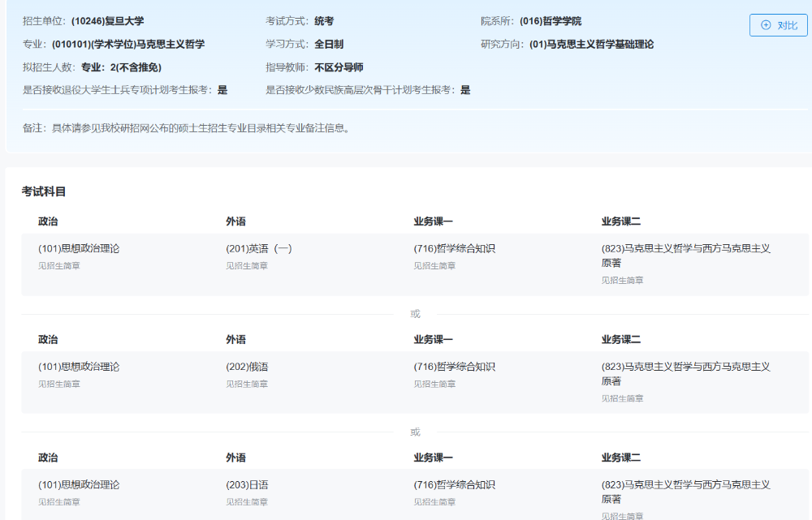Viewport: 812px width, 520px height.
Task: Click the 全日制 study mode value
Action: (x=329, y=45)
